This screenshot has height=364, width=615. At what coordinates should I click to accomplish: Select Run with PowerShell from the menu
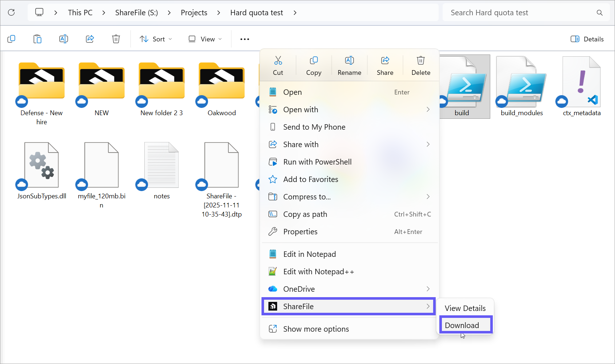pos(317,162)
